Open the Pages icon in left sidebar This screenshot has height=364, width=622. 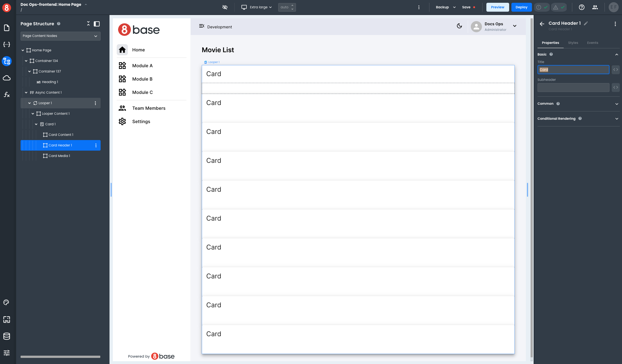[x=7, y=28]
